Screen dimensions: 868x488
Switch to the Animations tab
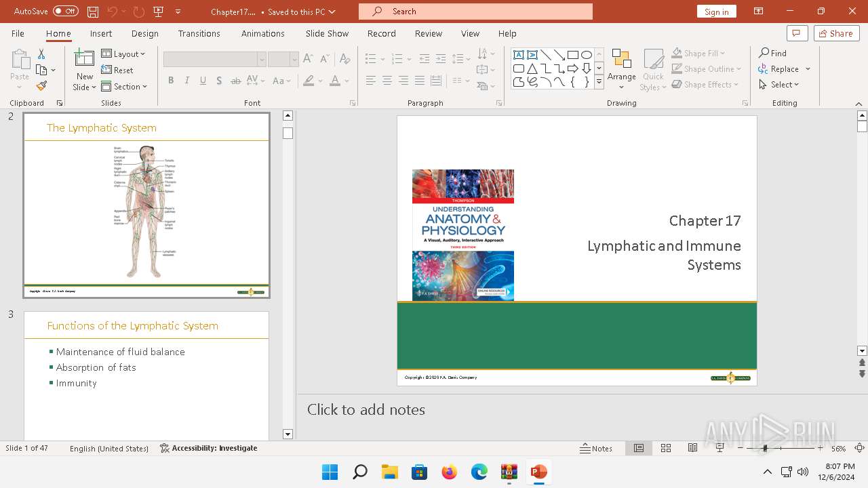tap(263, 33)
